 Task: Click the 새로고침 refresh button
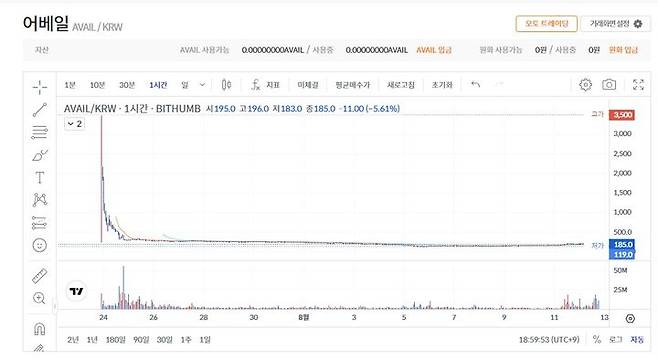coord(401,85)
